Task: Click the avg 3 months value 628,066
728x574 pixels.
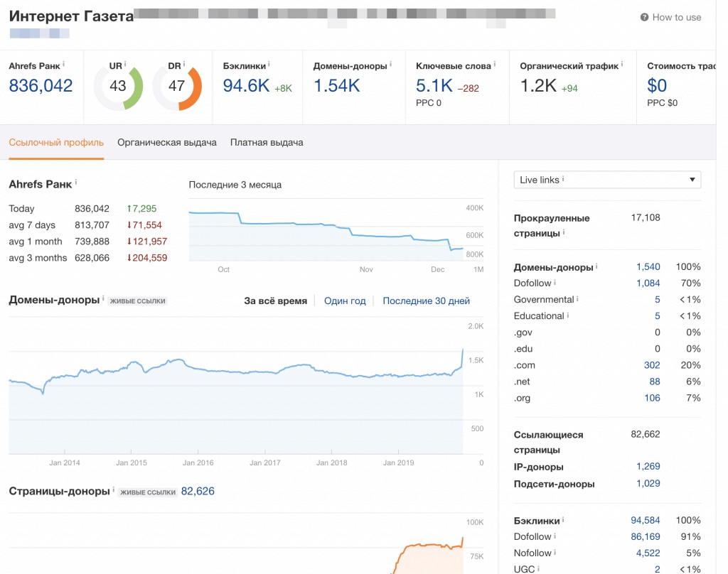Action: point(92,258)
